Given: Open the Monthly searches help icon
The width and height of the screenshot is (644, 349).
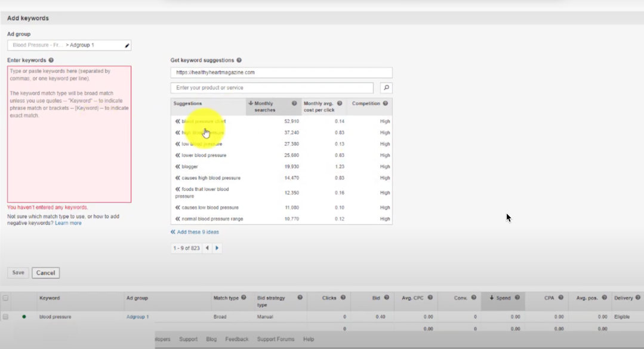Looking at the screenshot, I should coord(294,103).
